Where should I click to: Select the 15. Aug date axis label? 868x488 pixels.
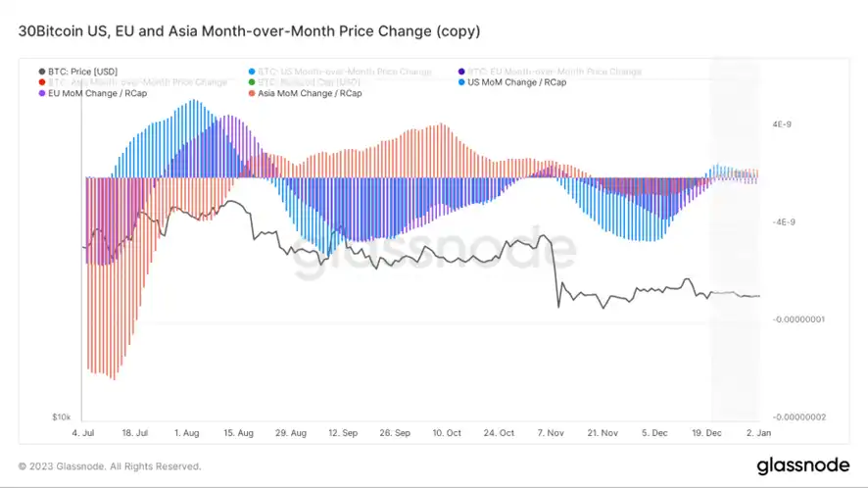[239, 432]
